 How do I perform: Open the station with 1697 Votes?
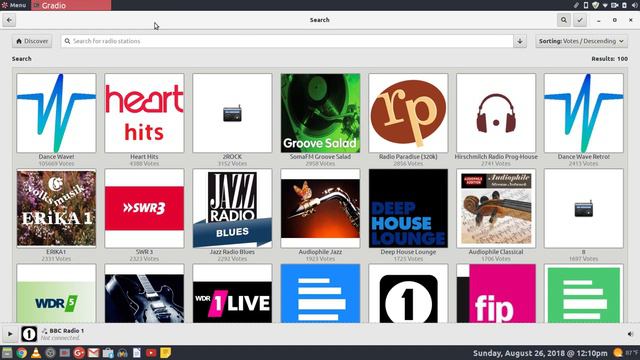pyautogui.click(x=584, y=208)
